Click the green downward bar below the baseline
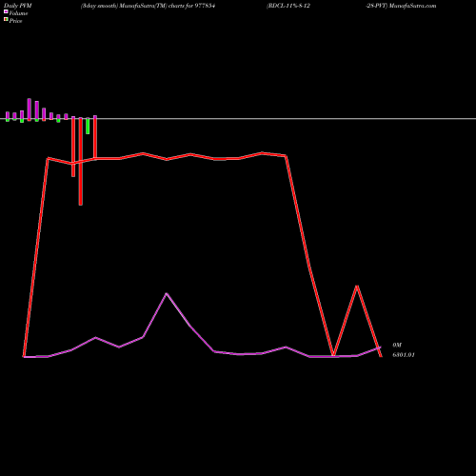476x476 pixels. click(88, 126)
